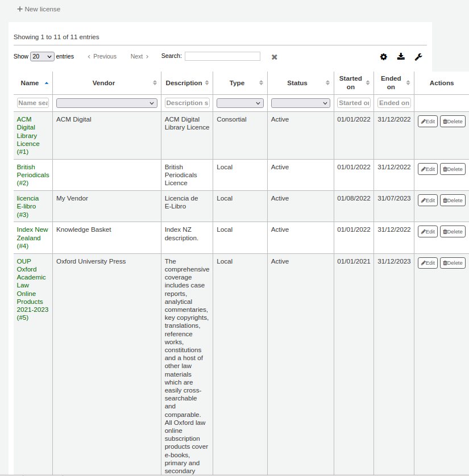Screen dimensions: 469x476
Task: Open table configuration wrench icon
Action: 418,57
